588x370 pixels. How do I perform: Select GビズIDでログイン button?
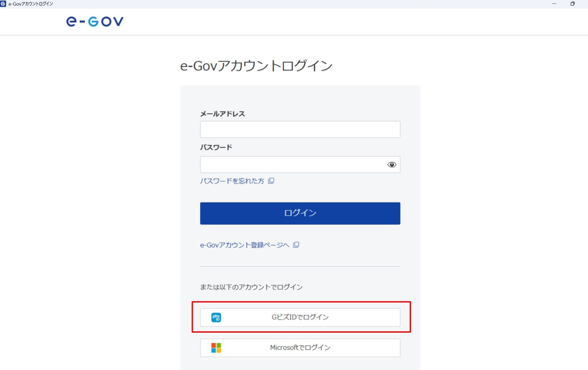[x=300, y=317]
